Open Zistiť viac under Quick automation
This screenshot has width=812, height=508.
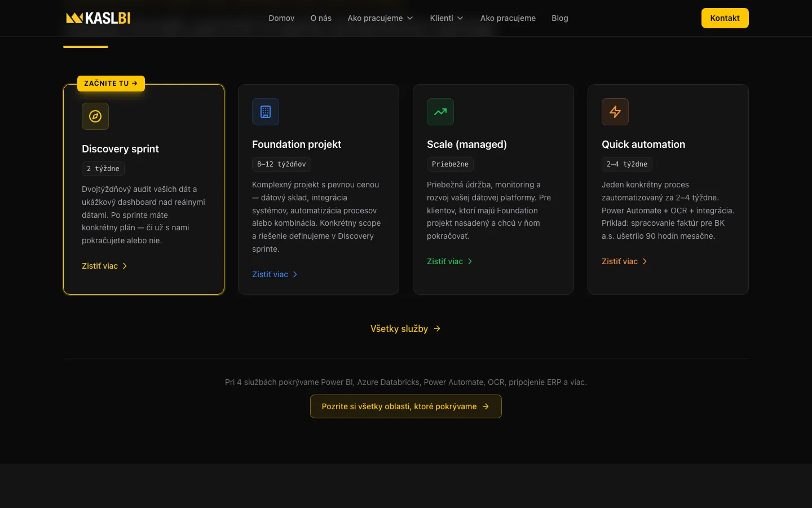click(625, 261)
